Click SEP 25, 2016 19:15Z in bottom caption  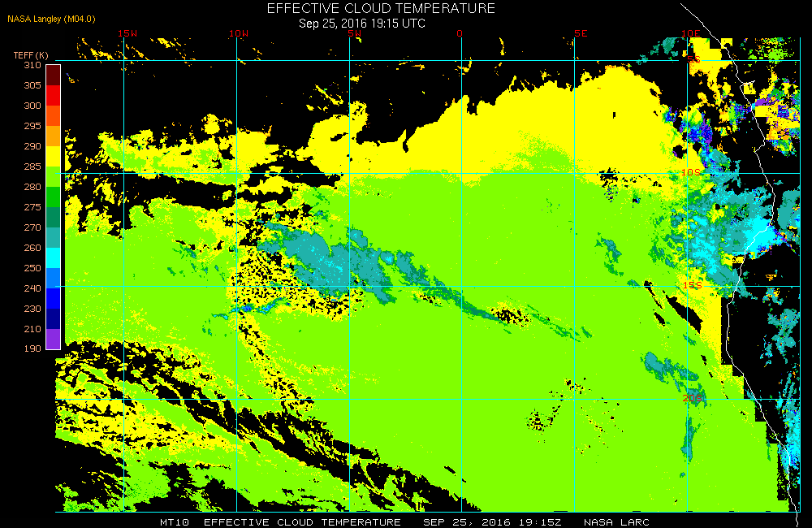[492, 522]
